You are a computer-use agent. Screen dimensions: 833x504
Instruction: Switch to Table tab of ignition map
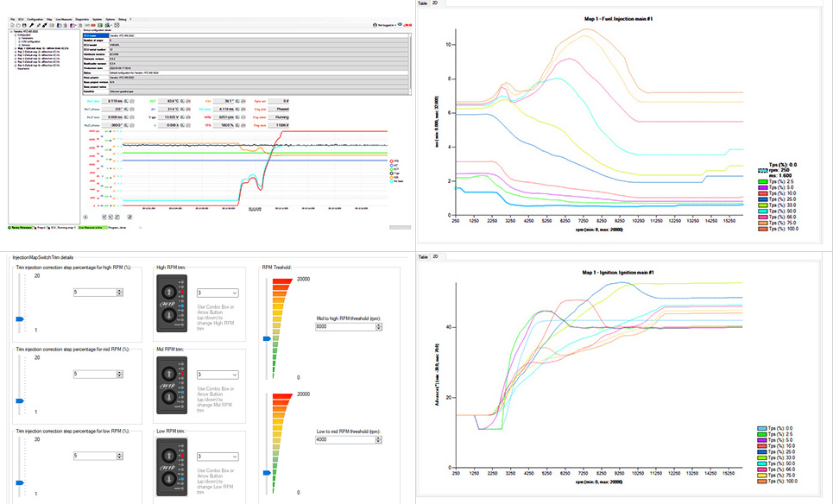(422, 256)
